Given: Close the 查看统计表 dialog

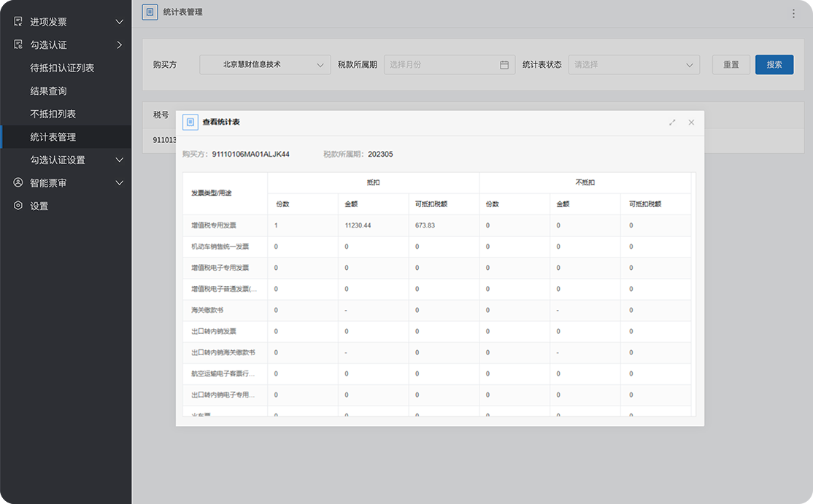Looking at the screenshot, I should click(x=691, y=123).
